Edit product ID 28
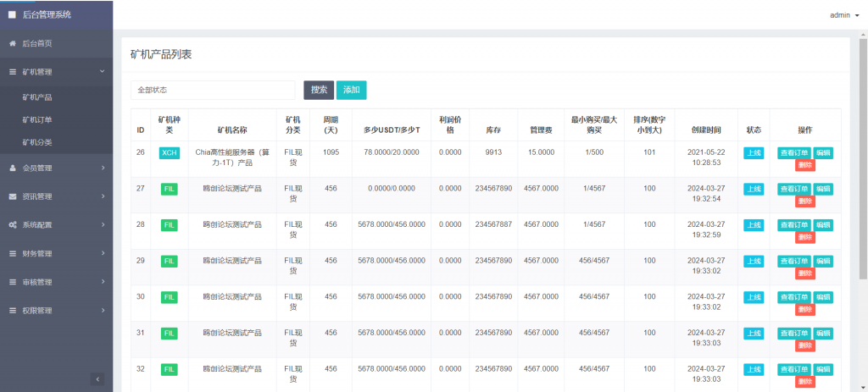The image size is (868, 392). coord(823,225)
